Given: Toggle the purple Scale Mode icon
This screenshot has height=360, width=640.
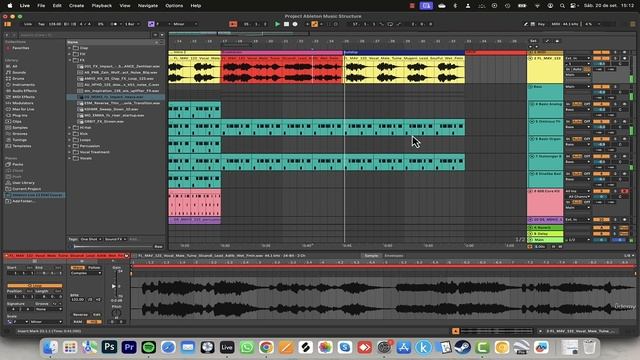Looking at the screenshot, I should pos(151,24).
